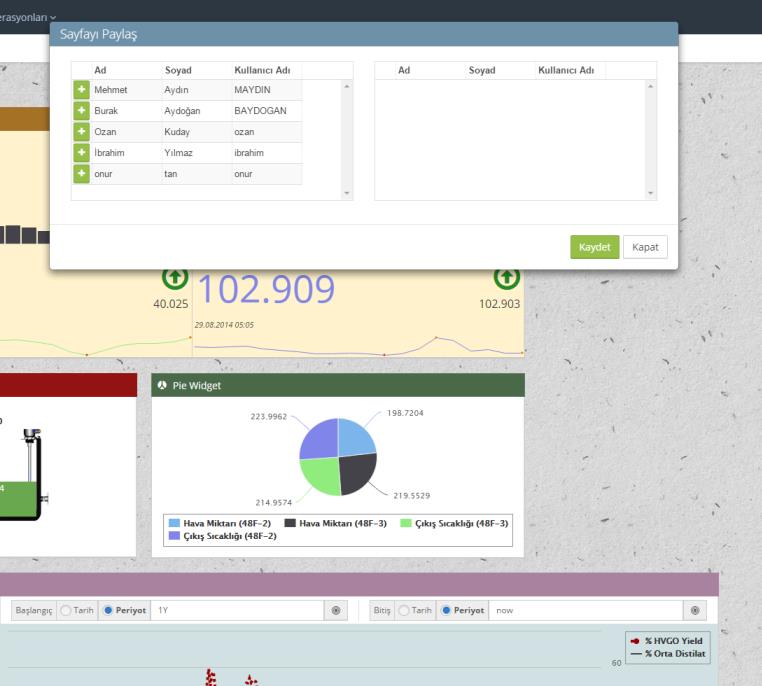Screen dimensions: 762x686
Task: Click pie label 214.9574
Action: (274, 502)
